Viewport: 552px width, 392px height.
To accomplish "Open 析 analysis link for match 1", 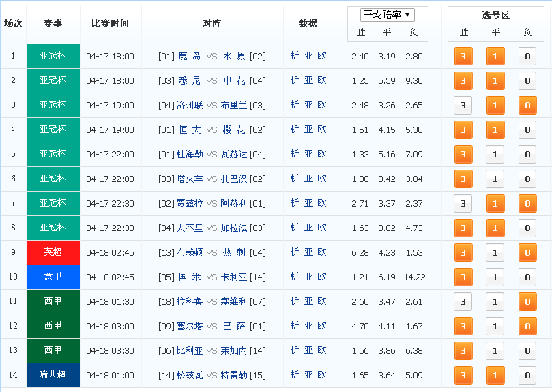I will [295, 56].
